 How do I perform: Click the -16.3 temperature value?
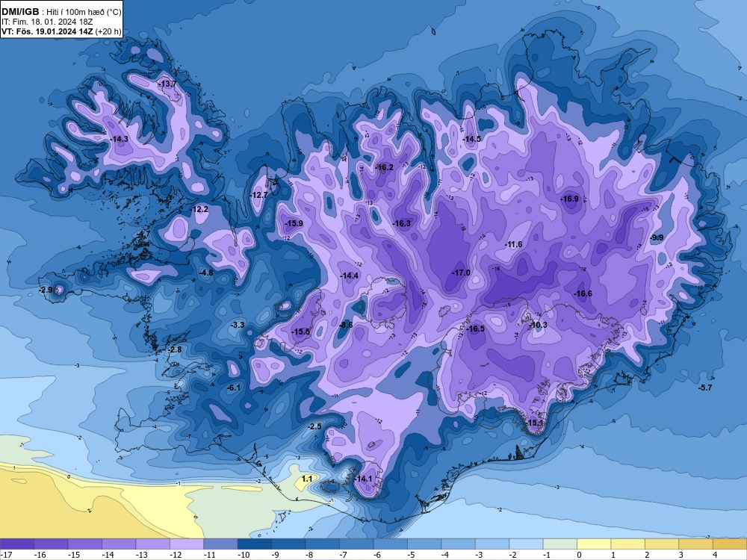pyautogui.click(x=401, y=223)
